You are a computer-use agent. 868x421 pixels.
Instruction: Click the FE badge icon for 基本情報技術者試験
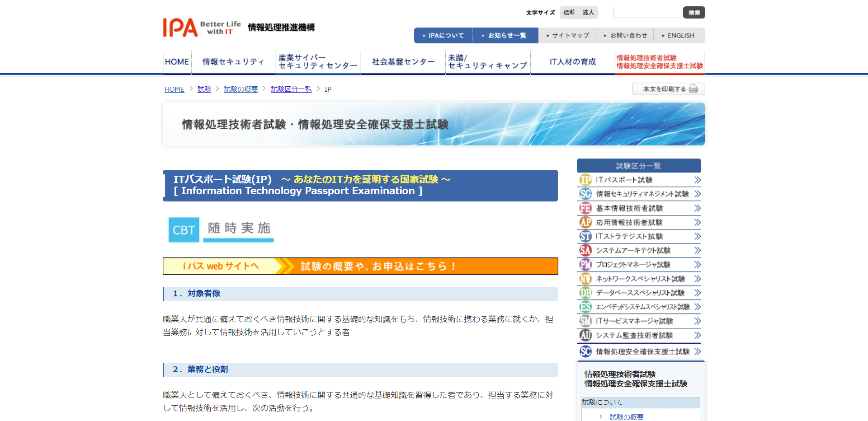[585, 208]
